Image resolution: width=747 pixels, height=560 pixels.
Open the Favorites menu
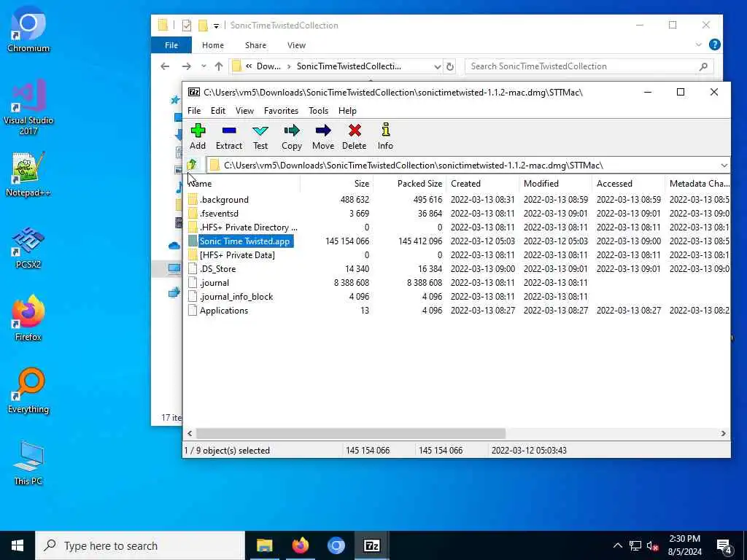point(281,111)
